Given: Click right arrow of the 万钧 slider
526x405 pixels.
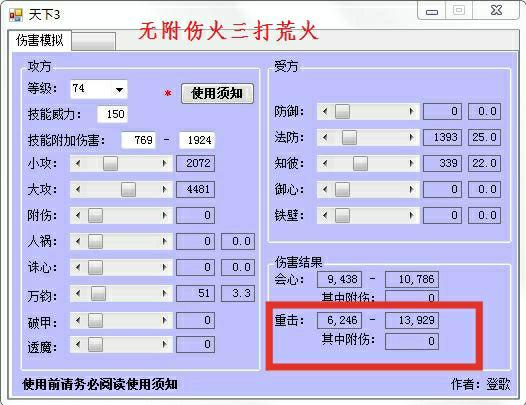Looking at the screenshot, I should pyautogui.click(x=164, y=294).
